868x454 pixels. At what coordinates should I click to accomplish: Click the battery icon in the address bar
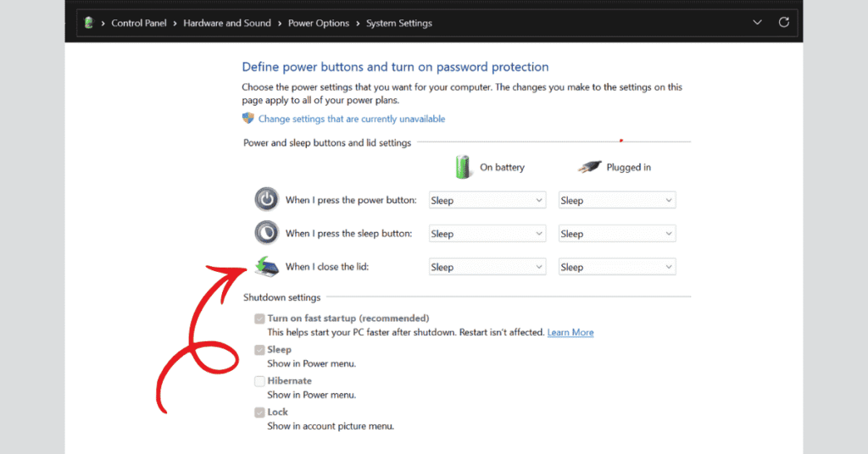pos(88,23)
